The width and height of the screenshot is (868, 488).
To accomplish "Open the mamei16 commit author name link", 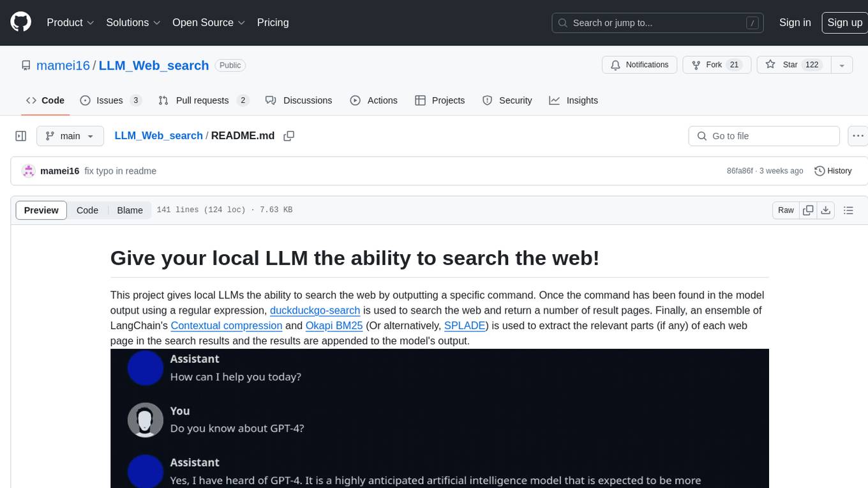I will 59,171.
